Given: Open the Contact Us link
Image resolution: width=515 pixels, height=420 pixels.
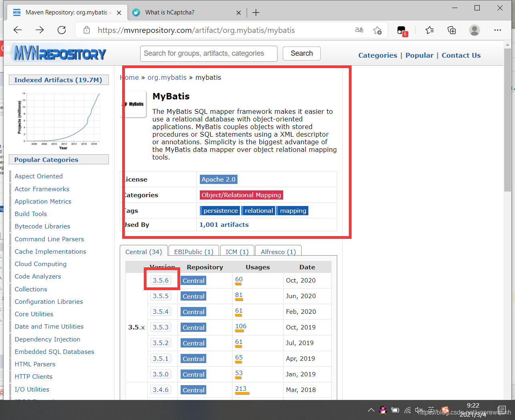Looking at the screenshot, I should click(x=461, y=55).
